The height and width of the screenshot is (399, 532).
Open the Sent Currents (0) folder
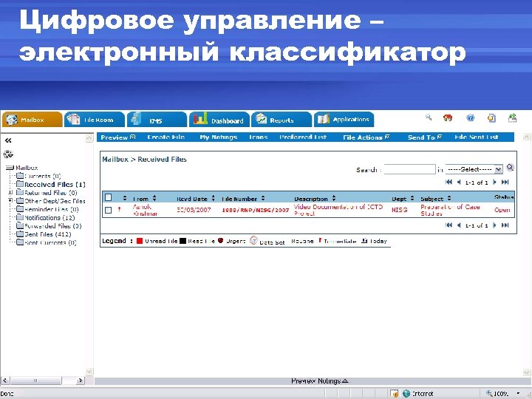coord(47,242)
